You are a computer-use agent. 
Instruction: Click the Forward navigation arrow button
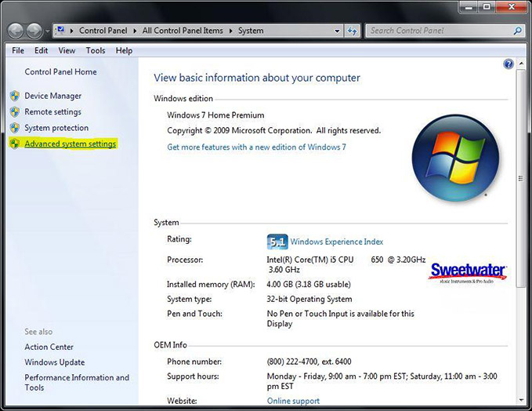[x=34, y=31]
